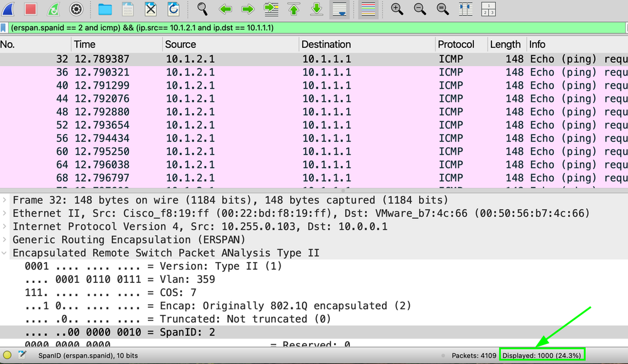Sort by the No. column header
This screenshot has width=628, height=364.
[36, 45]
